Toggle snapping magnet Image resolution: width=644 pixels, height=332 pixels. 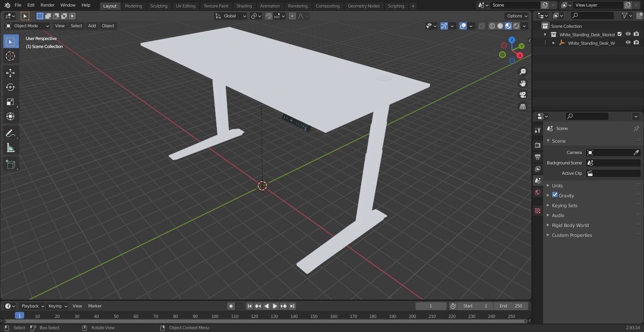pos(268,16)
